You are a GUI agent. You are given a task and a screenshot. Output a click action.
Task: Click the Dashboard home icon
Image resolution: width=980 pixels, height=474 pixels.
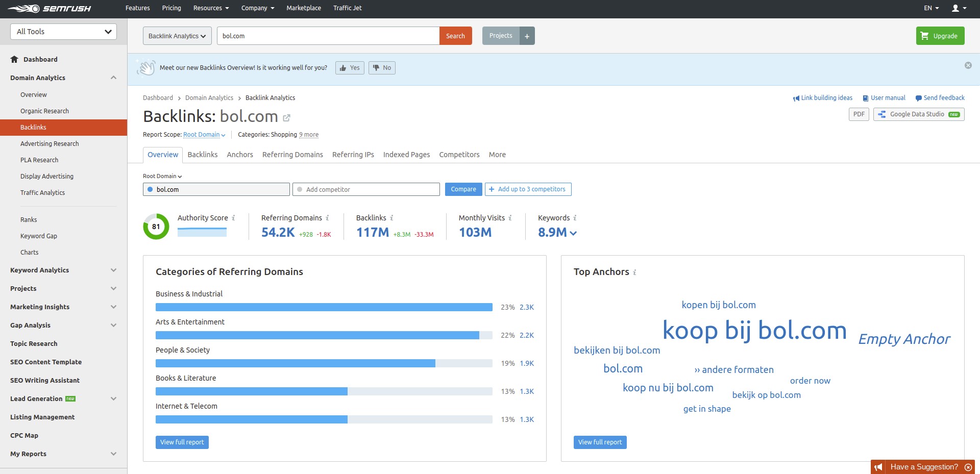14,59
